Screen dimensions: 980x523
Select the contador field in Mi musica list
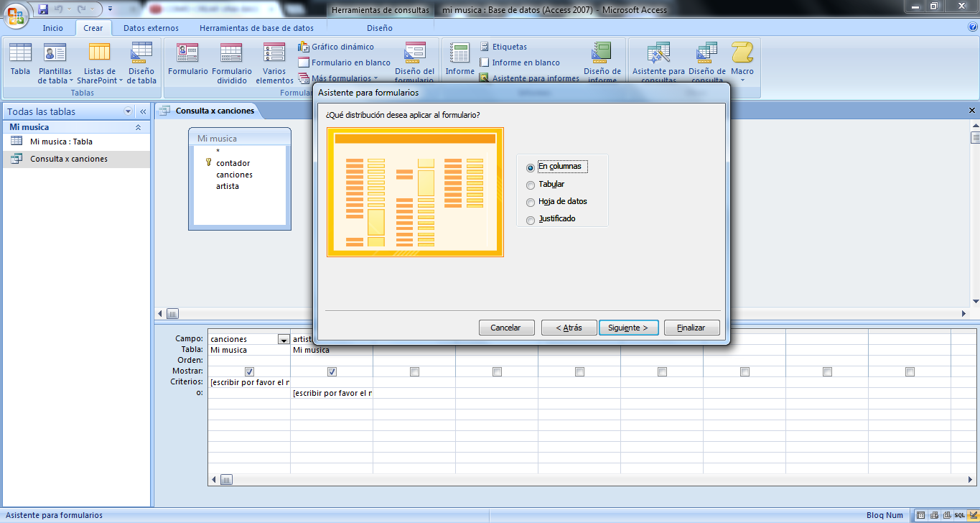(x=233, y=163)
